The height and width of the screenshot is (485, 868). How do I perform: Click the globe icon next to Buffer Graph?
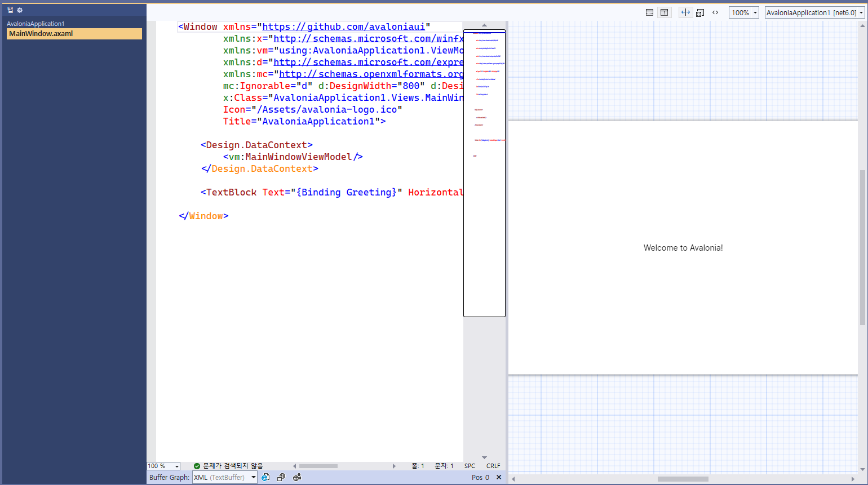265,477
